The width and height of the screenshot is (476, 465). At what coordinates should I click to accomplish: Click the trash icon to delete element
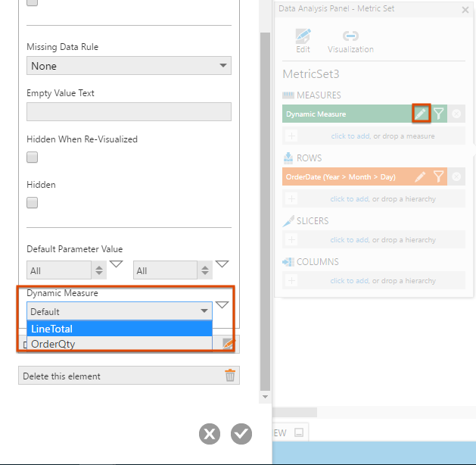tap(231, 376)
